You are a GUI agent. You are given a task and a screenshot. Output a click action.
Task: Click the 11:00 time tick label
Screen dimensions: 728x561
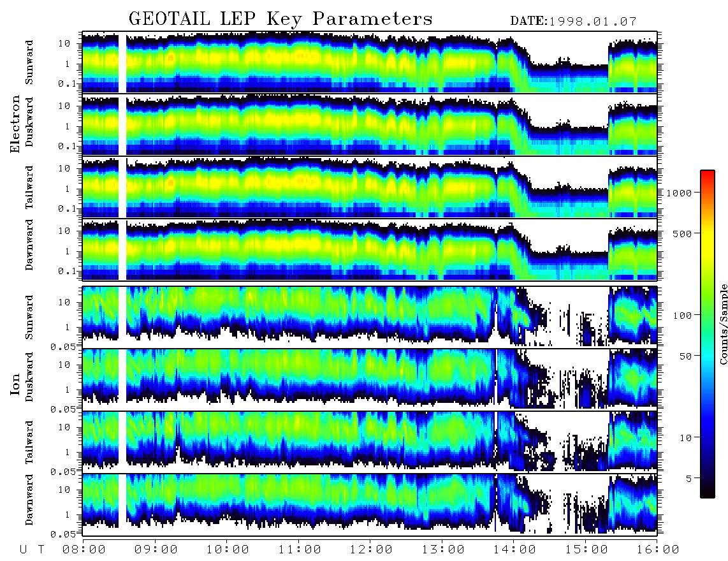300,550
